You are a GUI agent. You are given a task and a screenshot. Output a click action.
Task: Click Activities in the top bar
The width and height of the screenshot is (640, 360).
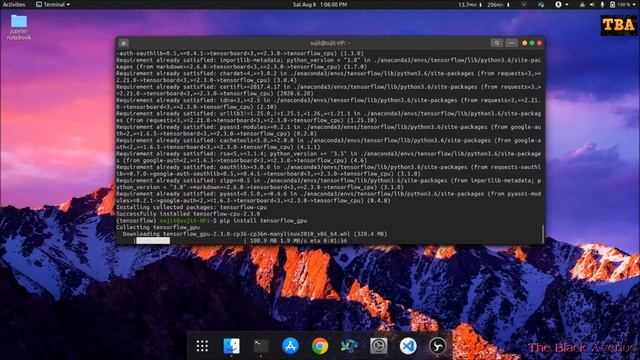(14, 4)
